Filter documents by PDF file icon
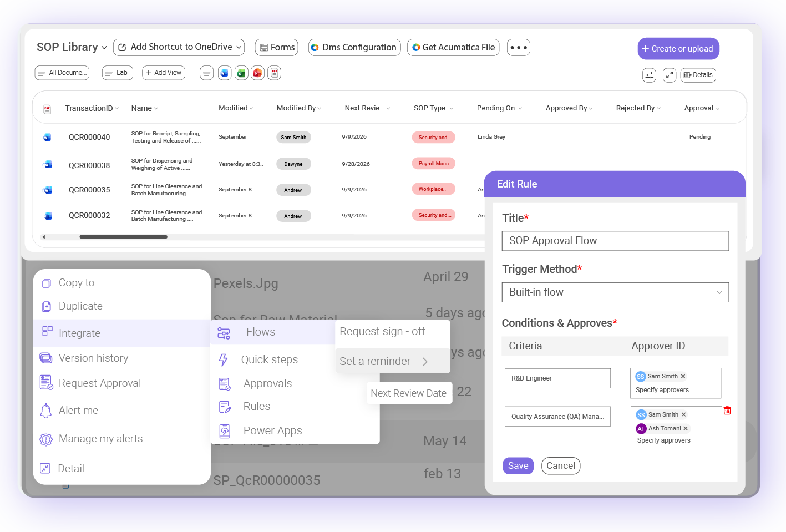786x532 pixels. click(x=274, y=73)
